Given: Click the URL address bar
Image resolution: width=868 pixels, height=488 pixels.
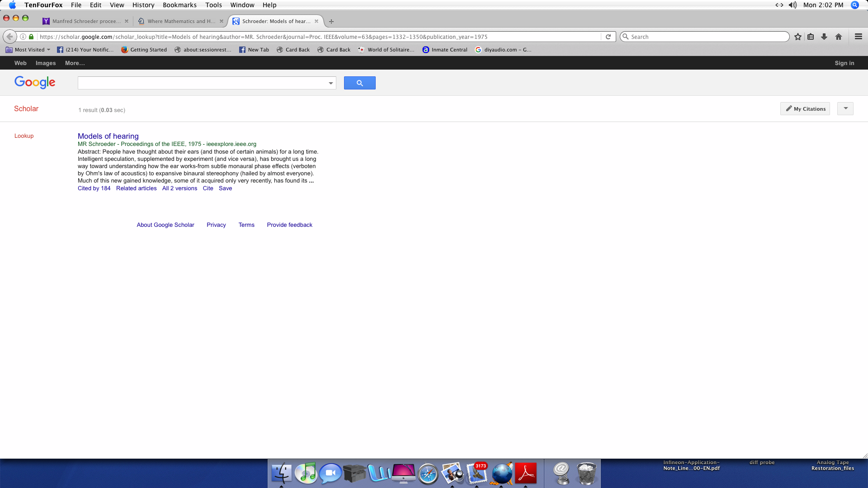Looking at the screenshot, I should point(319,37).
